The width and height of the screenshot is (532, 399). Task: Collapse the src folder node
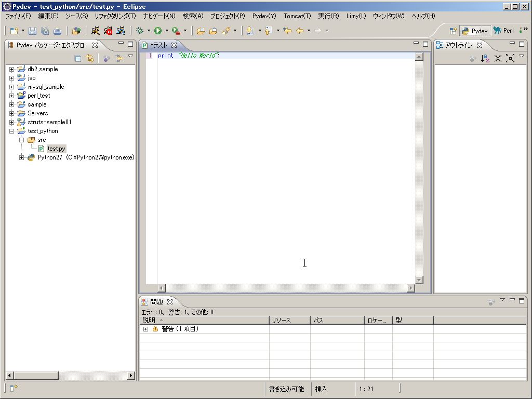pyautogui.click(x=21, y=140)
